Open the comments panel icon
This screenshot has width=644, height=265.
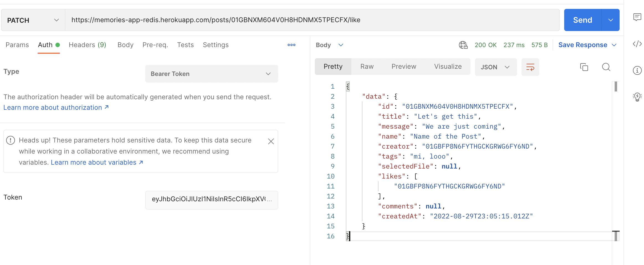click(637, 17)
